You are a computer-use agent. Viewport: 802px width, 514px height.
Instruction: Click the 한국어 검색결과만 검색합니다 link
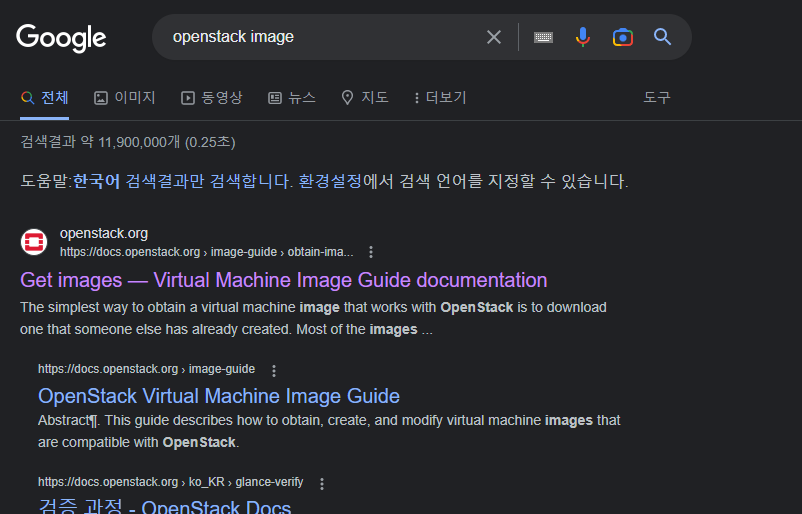tap(181, 181)
